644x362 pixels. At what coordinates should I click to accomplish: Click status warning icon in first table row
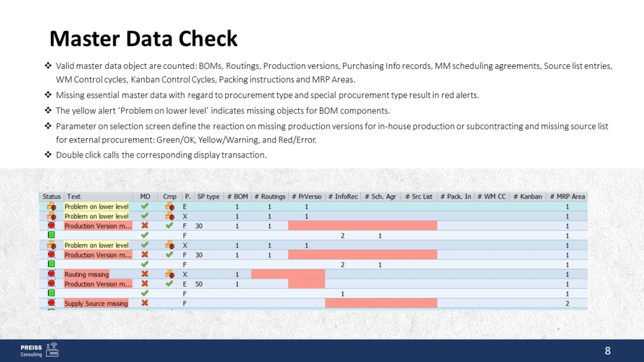pyautogui.click(x=51, y=206)
